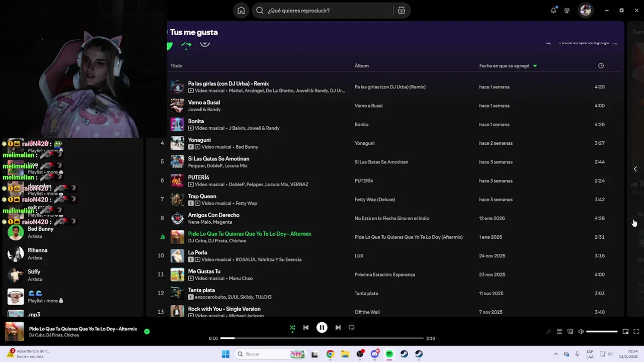Adjust the volume slider
The image size is (644, 362).
(x=602, y=331)
